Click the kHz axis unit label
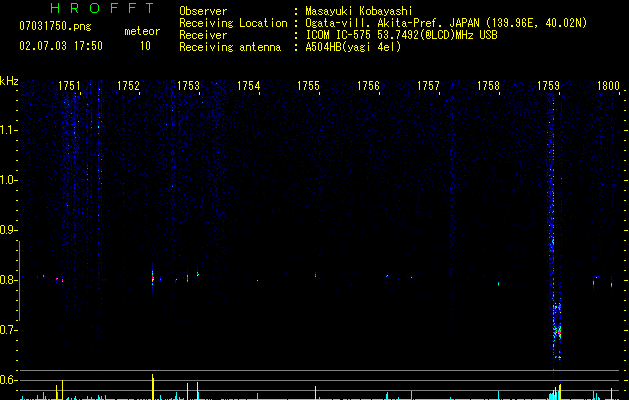 pyautogui.click(x=9, y=81)
